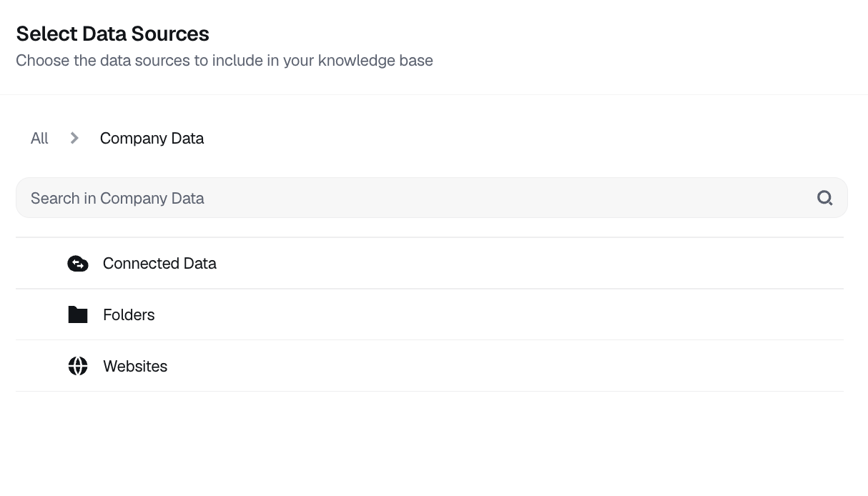Expand Connected Data via its label
The height and width of the screenshot is (496, 868).
[159, 264]
